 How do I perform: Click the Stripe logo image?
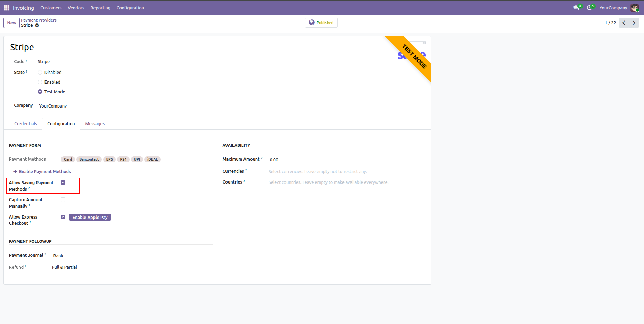412,56
